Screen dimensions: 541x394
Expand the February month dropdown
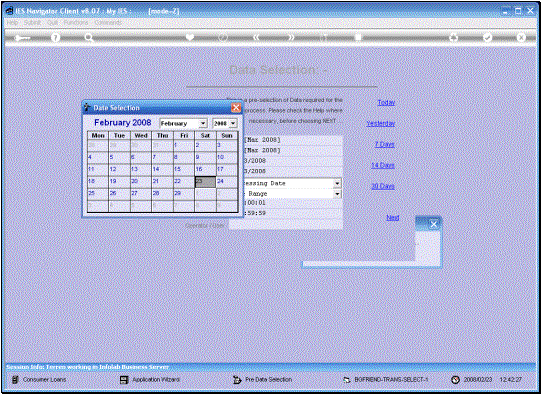203,123
